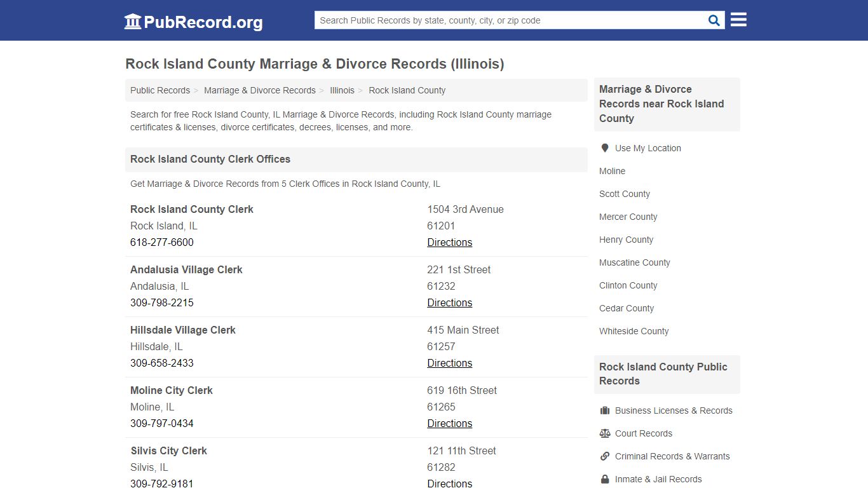This screenshot has height=488, width=868.
Task: Open Andalusia Village Clerk listing
Action: coord(186,269)
